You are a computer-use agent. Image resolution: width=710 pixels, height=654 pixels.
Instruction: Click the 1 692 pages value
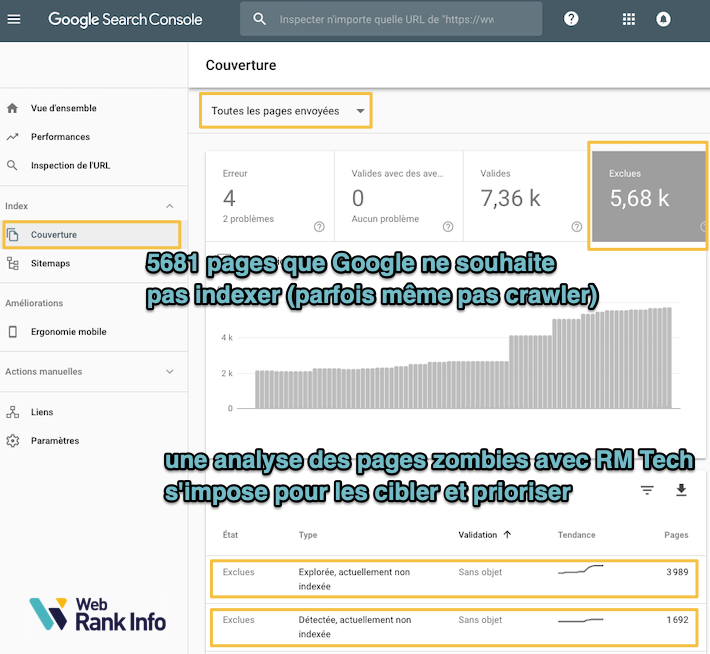(x=677, y=620)
